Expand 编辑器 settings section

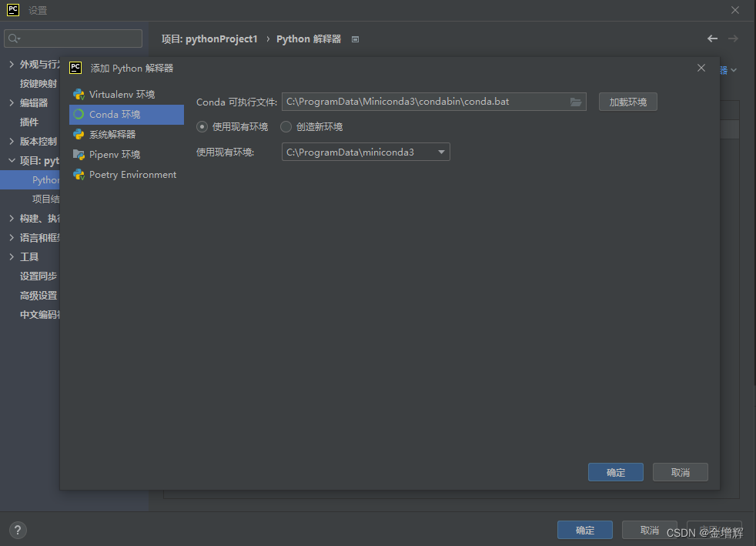pyautogui.click(x=12, y=102)
